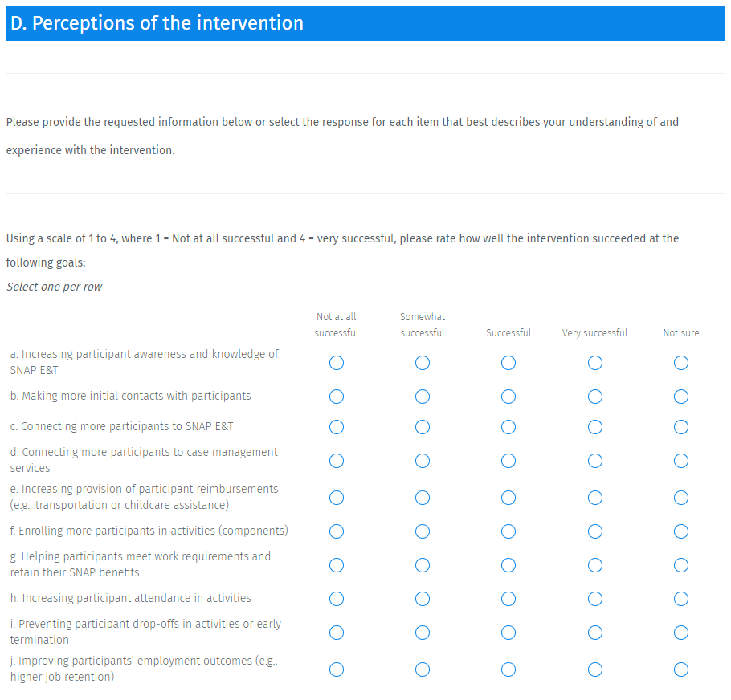Select 'Somewhat successful' for preventing drop-offs row

[423, 633]
